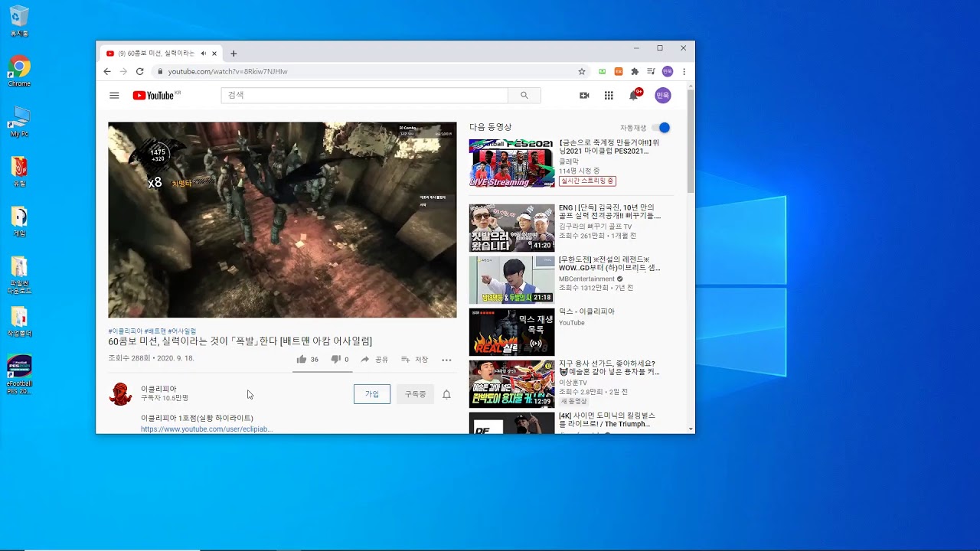This screenshot has height=551, width=980.
Task: Bookmark this page with the star icon
Action: [582, 71]
